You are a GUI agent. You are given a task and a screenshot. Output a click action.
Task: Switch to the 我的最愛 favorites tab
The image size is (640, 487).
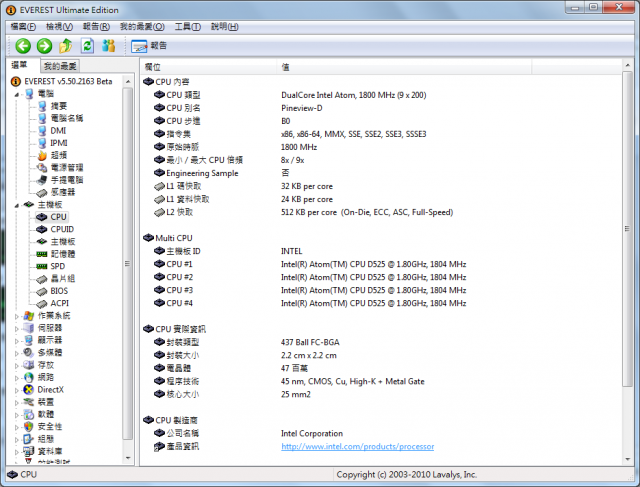(60, 66)
